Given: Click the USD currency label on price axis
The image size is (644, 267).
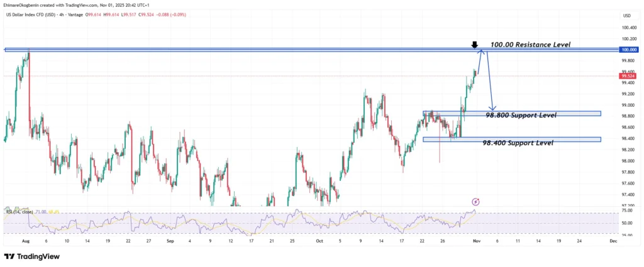Looking at the screenshot, I should coord(627,16).
